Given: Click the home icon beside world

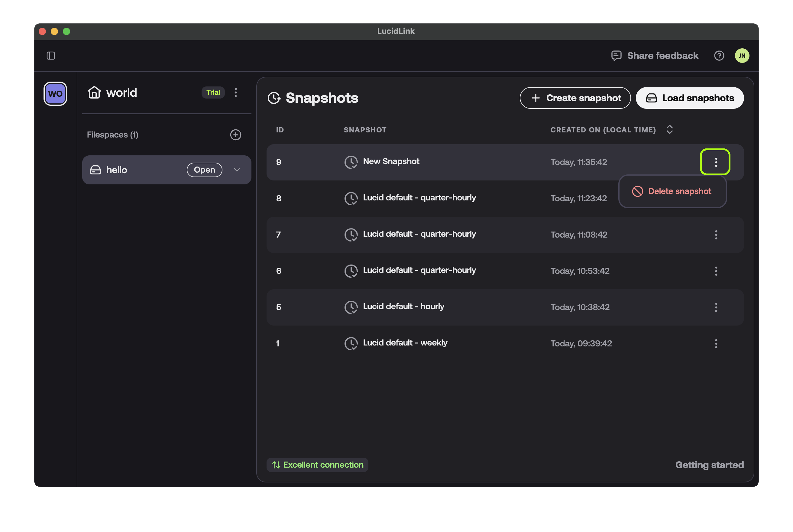Looking at the screenshot, I should pos(94,92).
